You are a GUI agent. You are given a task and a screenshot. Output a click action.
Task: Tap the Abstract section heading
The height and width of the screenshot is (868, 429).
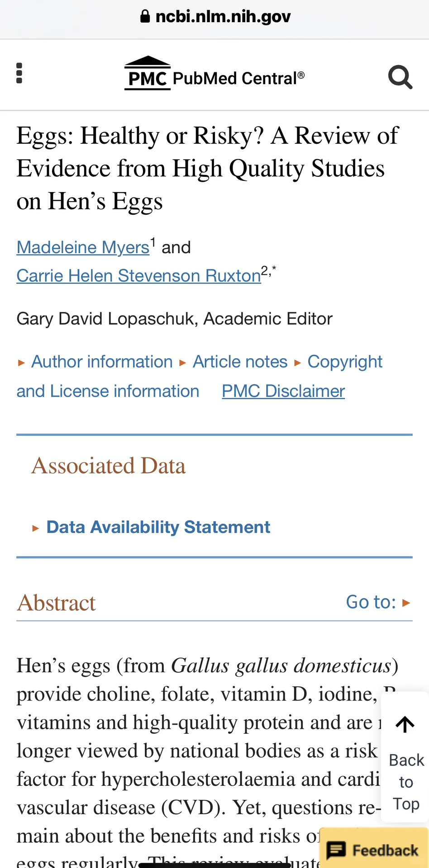pyautogui.click(x=56, y=603)
